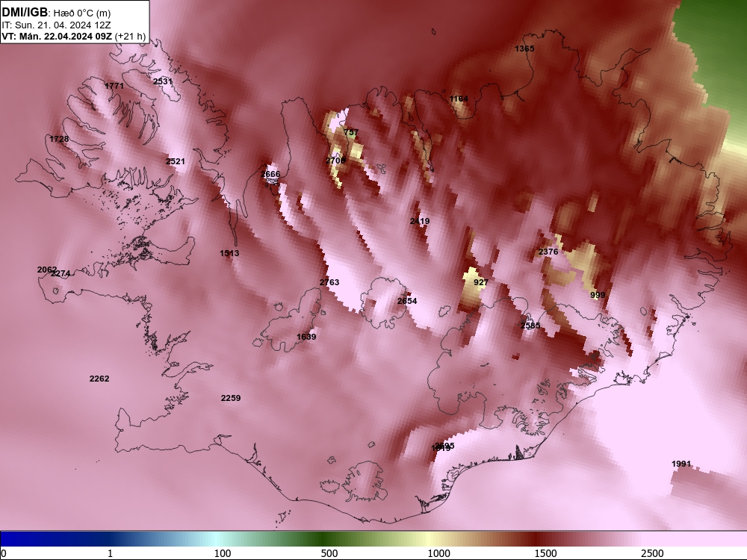
Task: Click the colorbar label 500
Action: tap(329, 553)
